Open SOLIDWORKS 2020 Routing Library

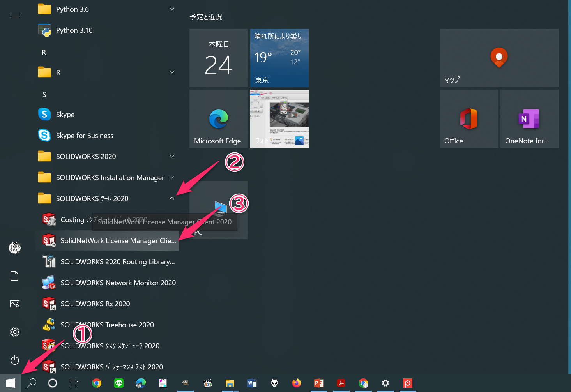click(x=107, y=261)
